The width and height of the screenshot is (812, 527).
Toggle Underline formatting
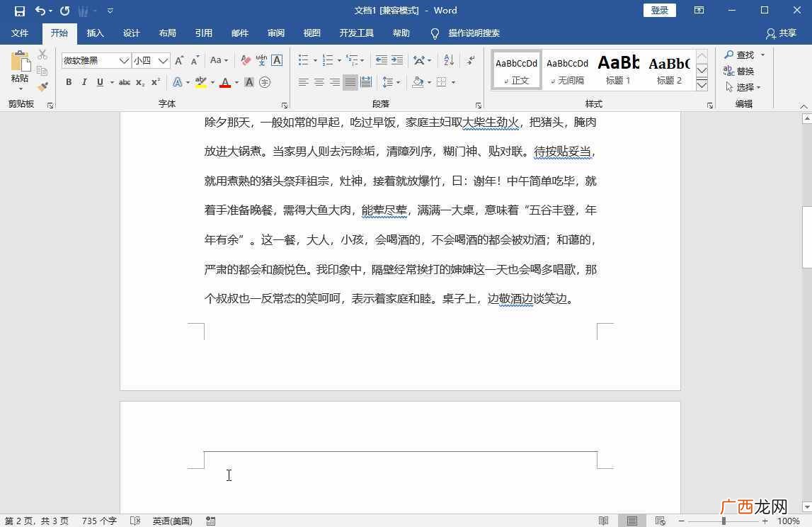[x=99, y=82]
